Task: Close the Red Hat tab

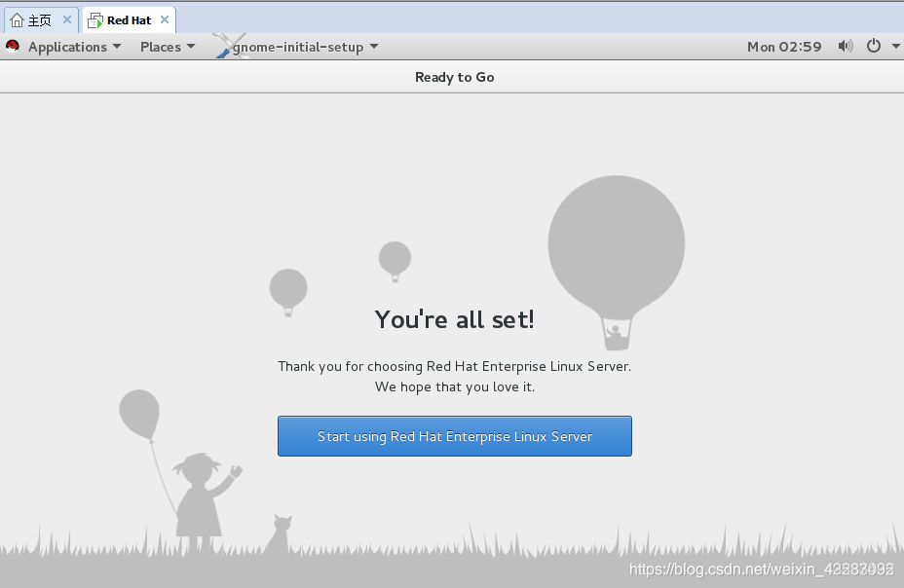Action: coord(165,19)
